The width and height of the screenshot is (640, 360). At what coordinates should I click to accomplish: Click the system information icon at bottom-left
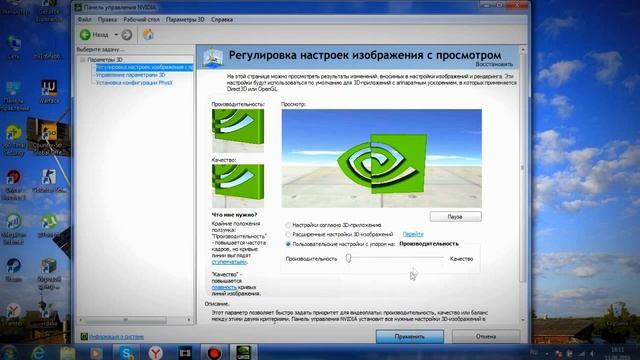coord(84,336)
